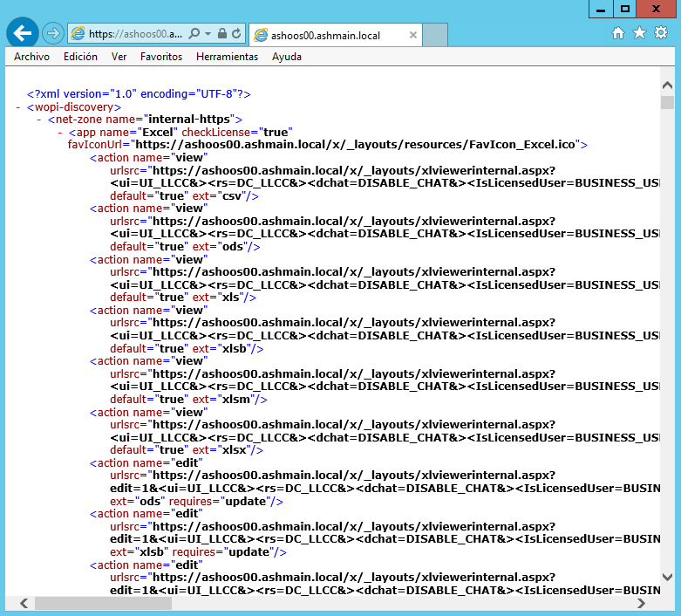Open the Edición menu
This screenshot has height=616, width=681.
pos(80,57)
